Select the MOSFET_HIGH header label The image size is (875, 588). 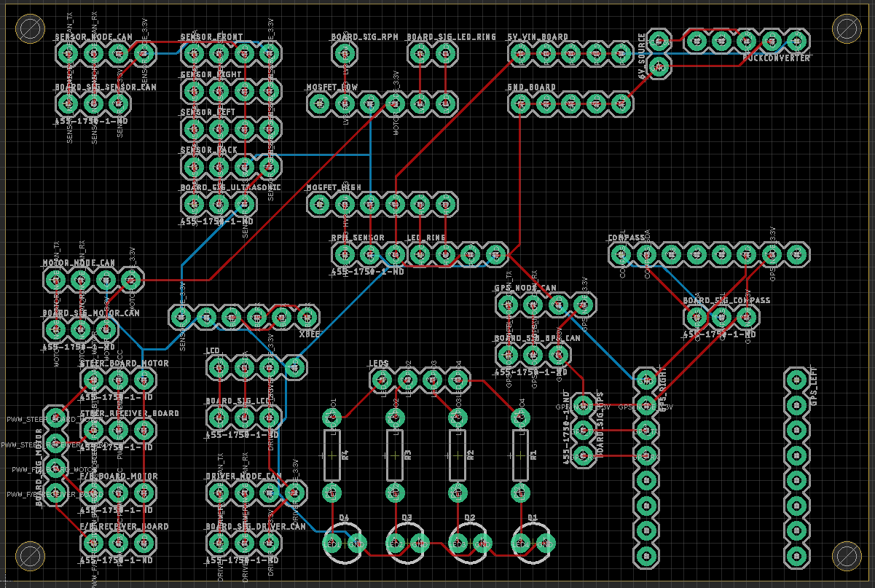334,188
